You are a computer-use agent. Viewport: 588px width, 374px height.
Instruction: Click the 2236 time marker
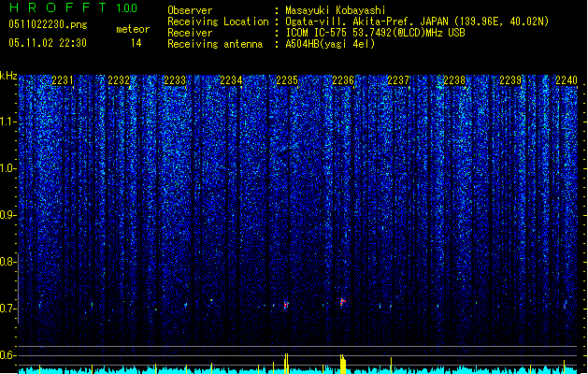343,80
